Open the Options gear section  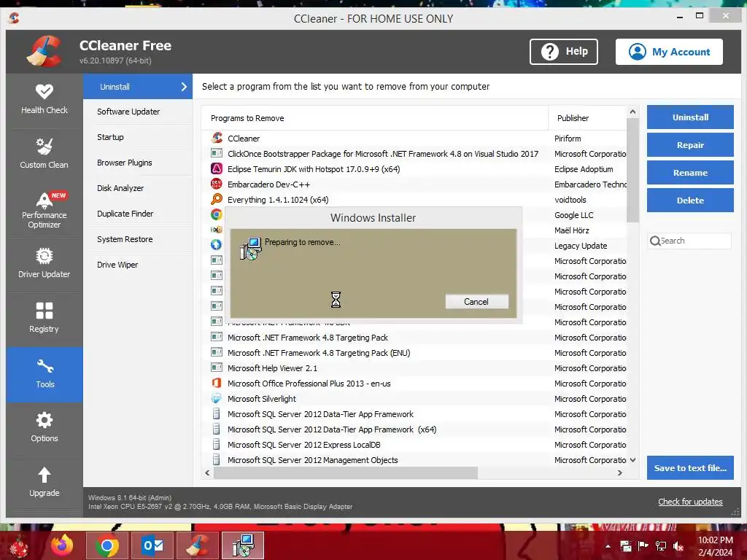pyautogui.click(x=44, y=428)
